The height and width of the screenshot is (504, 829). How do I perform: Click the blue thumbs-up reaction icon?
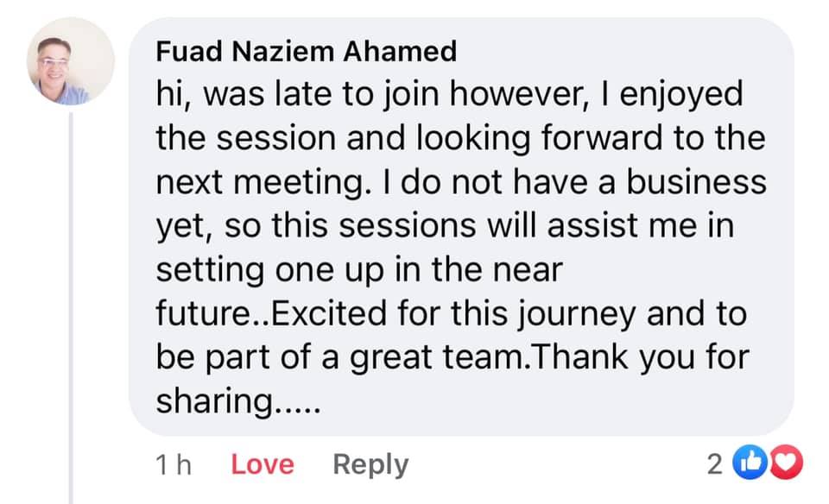750,463
